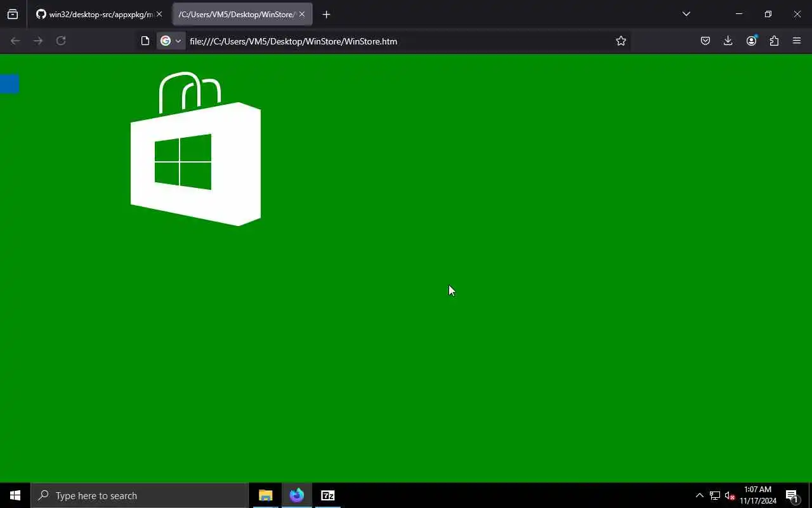Reload the current page
812x508 pixels.
[61, 41]
